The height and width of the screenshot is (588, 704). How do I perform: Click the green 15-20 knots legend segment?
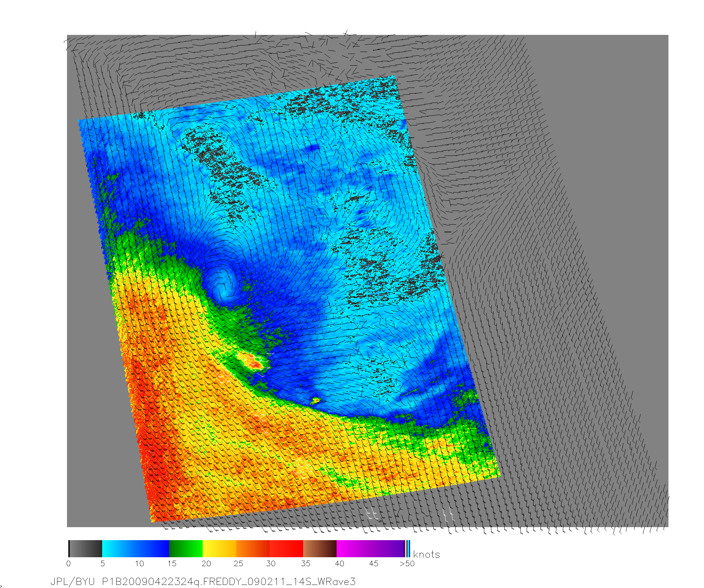coord(186,548)
